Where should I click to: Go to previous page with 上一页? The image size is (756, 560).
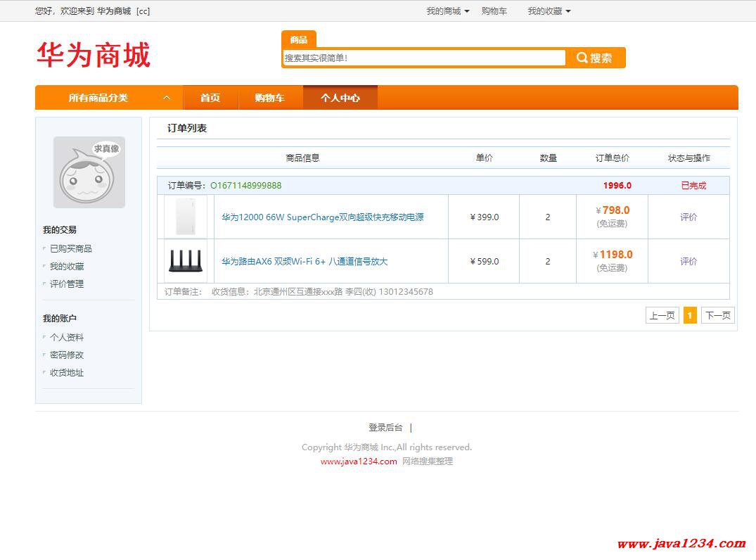(662, 315)
